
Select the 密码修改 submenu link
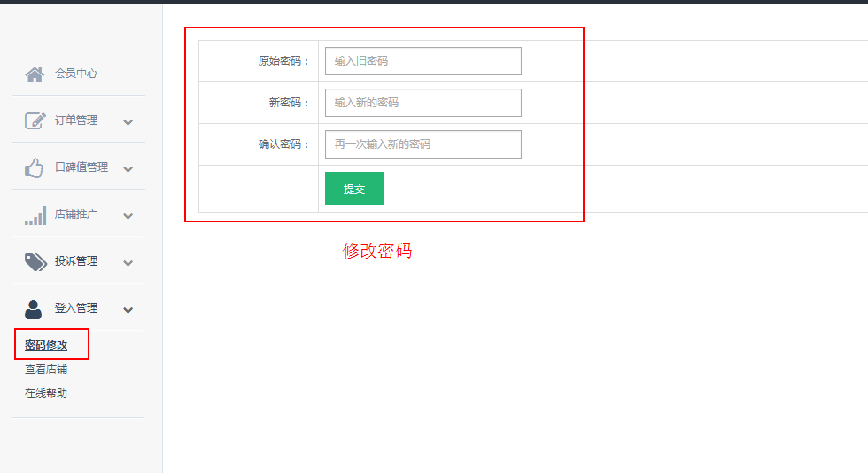[x=46, y=345]
